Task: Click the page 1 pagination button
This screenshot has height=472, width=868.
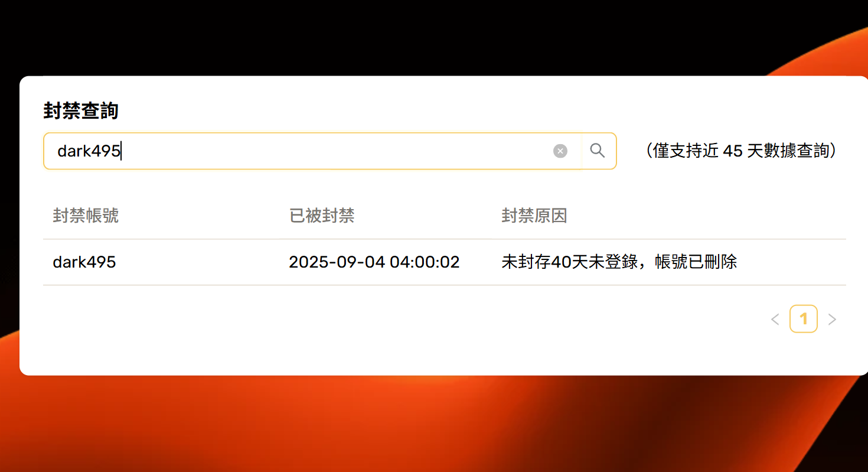Action: [804, 318]
